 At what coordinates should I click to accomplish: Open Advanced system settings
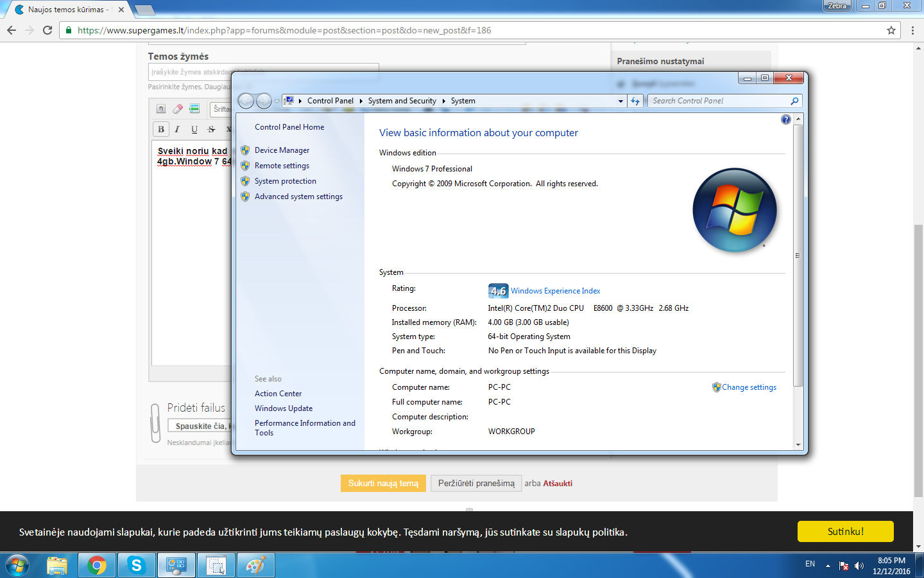tap(298, 197)
